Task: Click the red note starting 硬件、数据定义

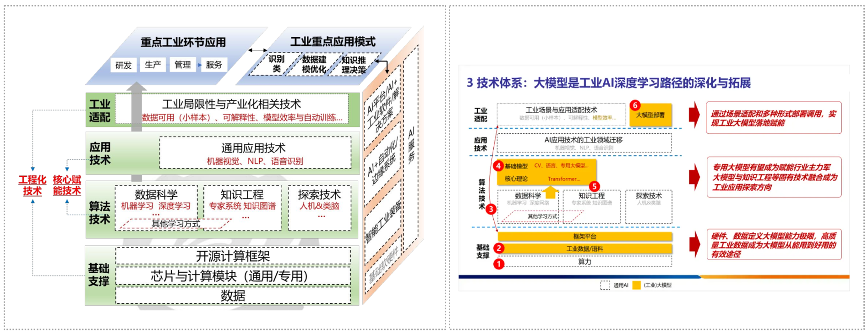Action: tap(774, 245)
